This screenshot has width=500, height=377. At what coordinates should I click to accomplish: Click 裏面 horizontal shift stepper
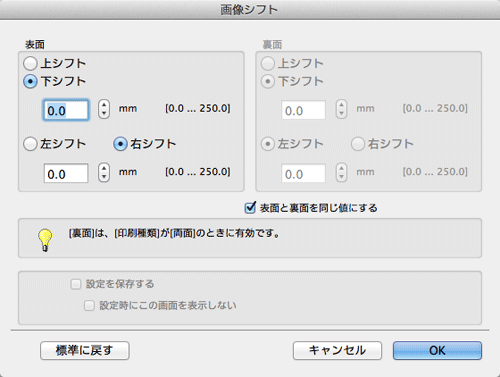click(x=341, y=172)
